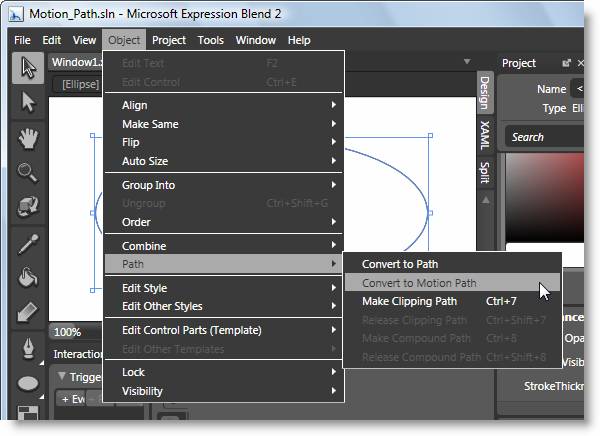This screenshot has width=600, height=436.
Task: Click the [Ellipse] breadcrumb label
Action: 80,84
